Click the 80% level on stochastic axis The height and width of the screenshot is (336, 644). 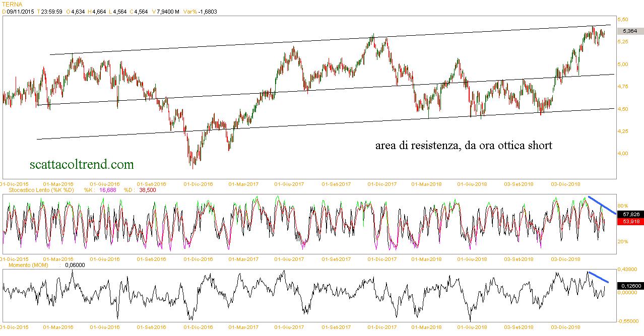[622, 206]
